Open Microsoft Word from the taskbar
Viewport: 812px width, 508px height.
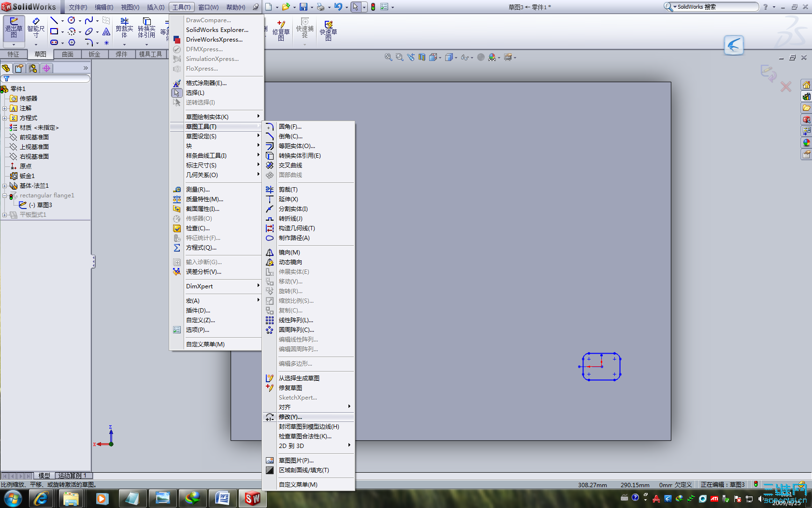(223, 498)
